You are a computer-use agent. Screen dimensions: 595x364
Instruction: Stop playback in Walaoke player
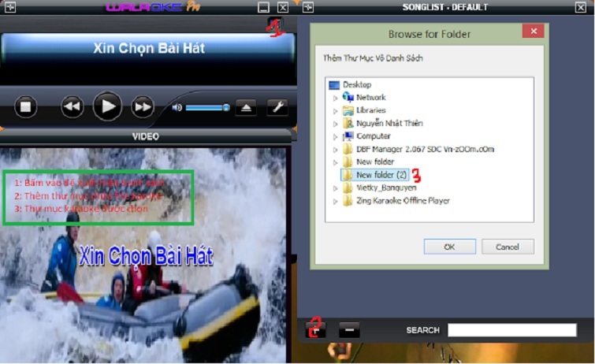(25, 106)
